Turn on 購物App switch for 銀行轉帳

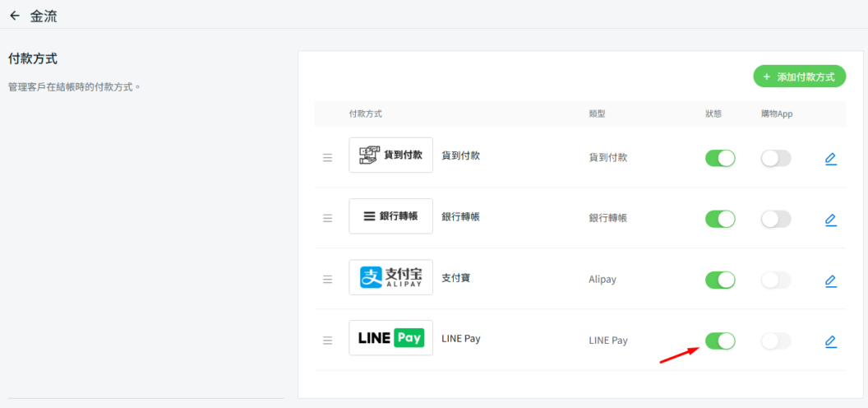tap(776, 219)
